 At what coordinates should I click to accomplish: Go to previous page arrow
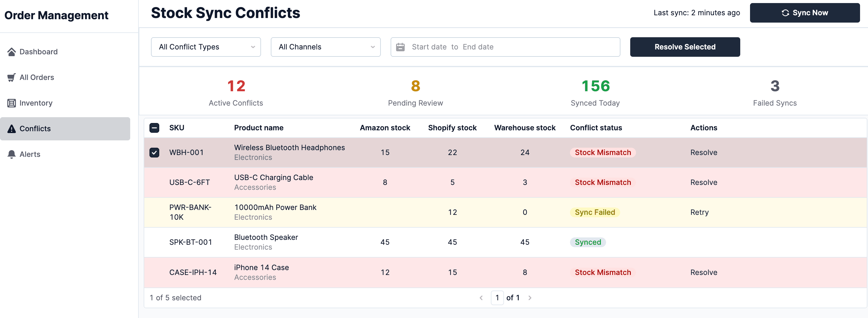coord(481,298)
